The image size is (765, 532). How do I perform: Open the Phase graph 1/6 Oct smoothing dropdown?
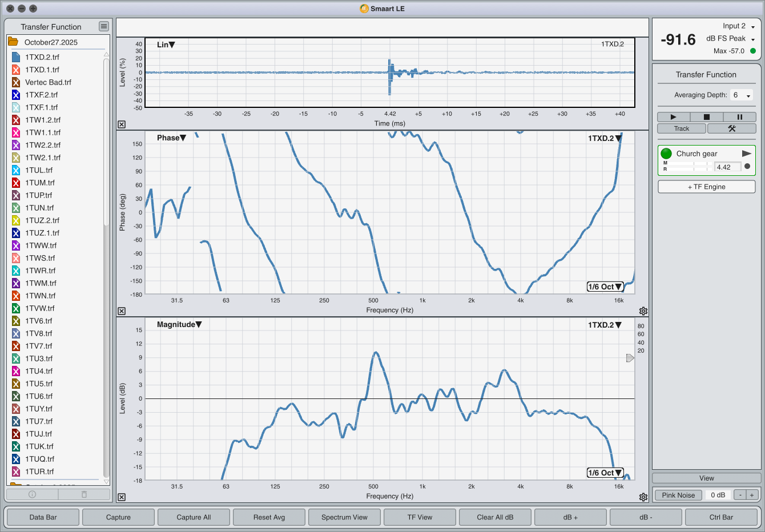(x=605, y=287)
